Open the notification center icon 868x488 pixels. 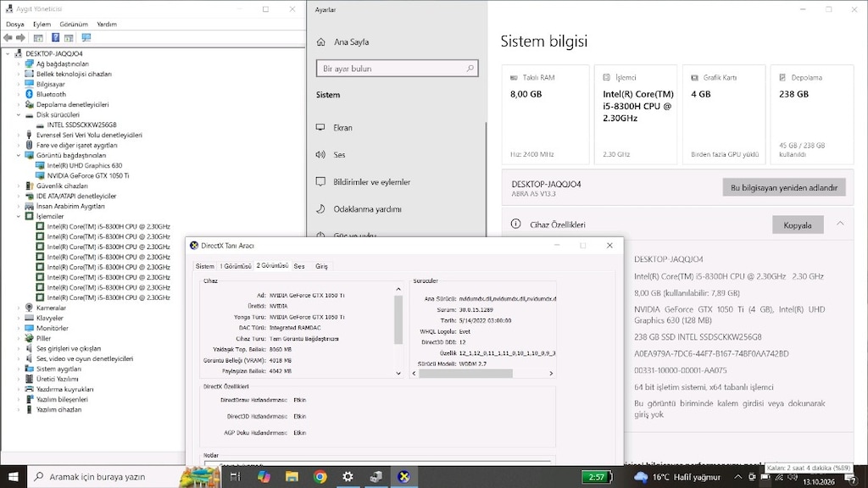pos(851,479)
